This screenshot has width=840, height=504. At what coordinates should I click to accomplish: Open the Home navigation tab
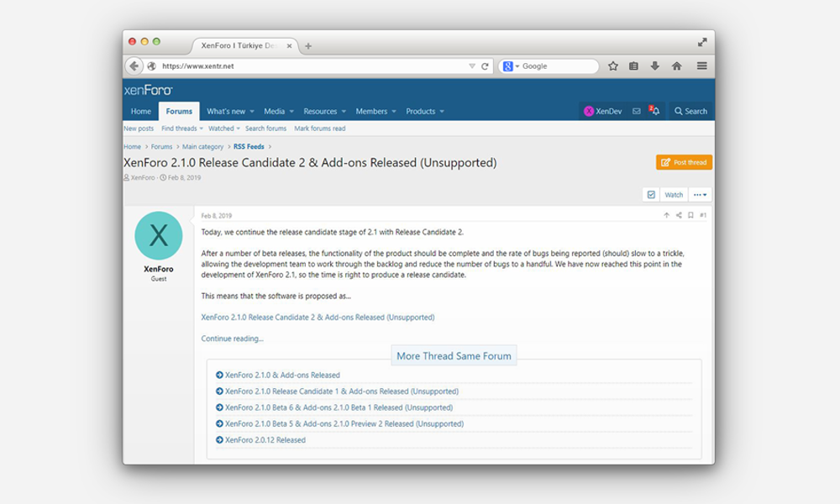141,112
